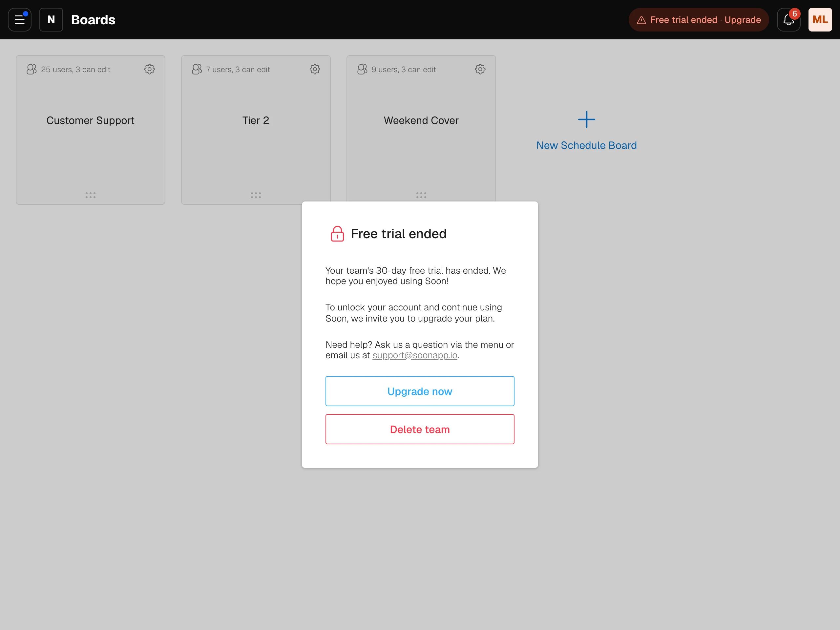Open the Tier 2 board
Screen dimensions: 840x630
point(256,130)
